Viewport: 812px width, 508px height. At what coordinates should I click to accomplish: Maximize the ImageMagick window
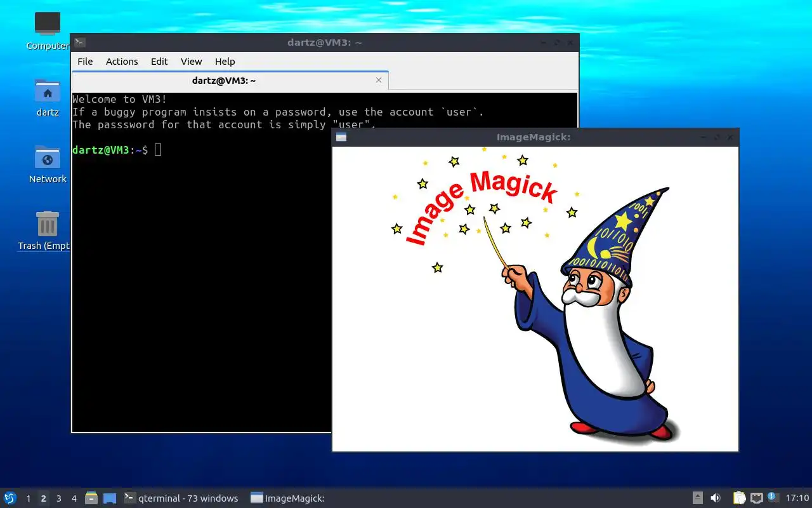716,137
